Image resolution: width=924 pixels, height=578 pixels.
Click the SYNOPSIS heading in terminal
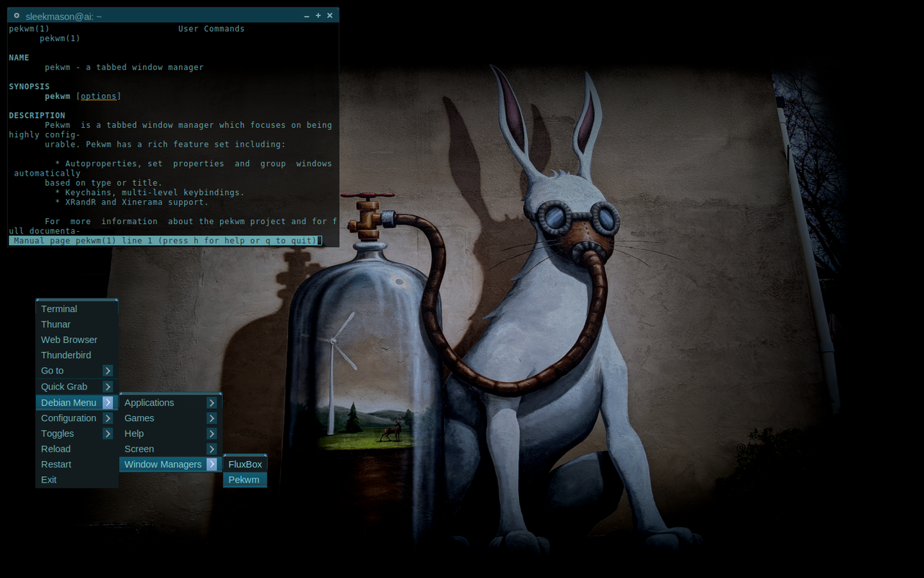(30, 87)
